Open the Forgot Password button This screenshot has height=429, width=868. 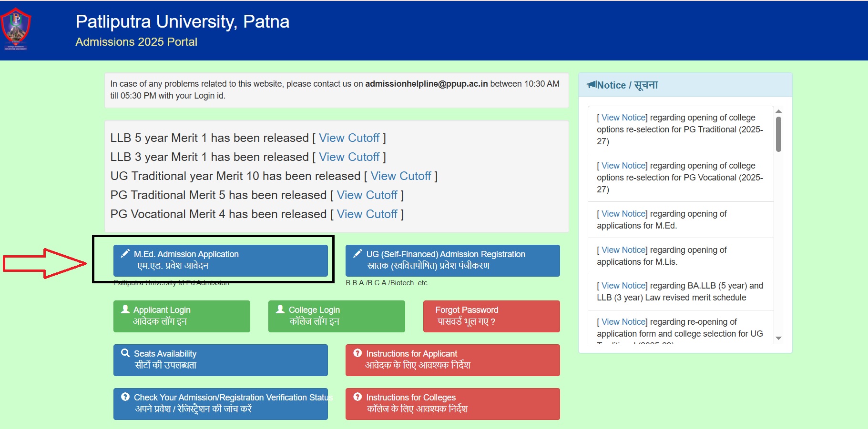pos(491,316)
